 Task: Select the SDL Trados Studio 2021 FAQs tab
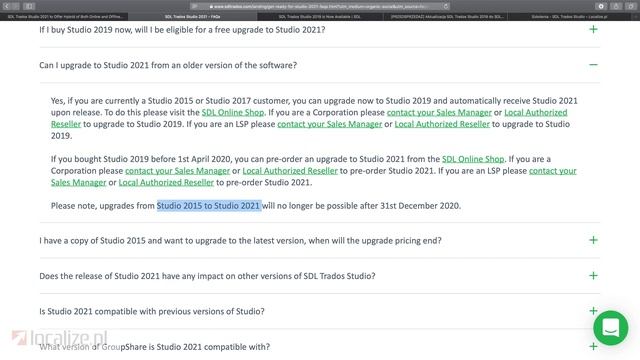click(x=192, y=17)
